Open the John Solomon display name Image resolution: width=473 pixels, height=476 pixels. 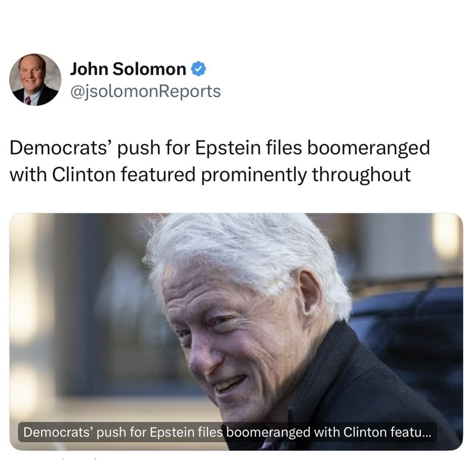tap(128, 69)
